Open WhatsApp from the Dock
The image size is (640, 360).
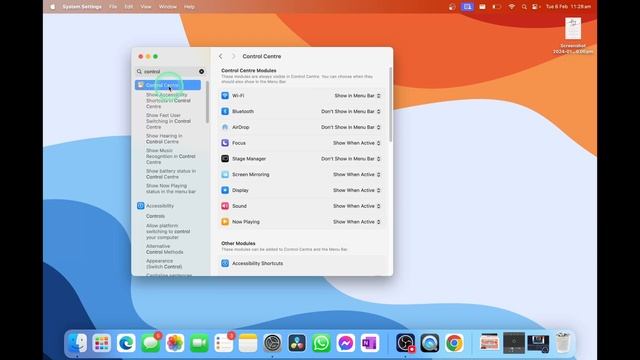[x=321, y=343]
